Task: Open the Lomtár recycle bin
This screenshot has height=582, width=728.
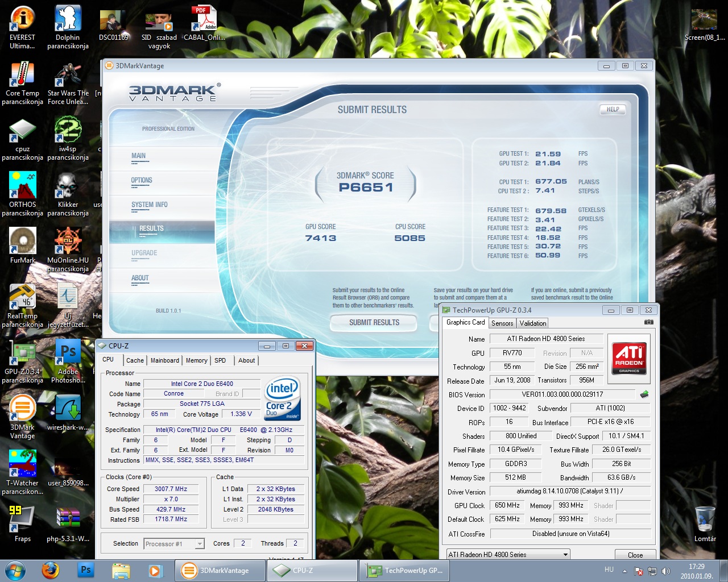Action: click(x=705, y=524)
